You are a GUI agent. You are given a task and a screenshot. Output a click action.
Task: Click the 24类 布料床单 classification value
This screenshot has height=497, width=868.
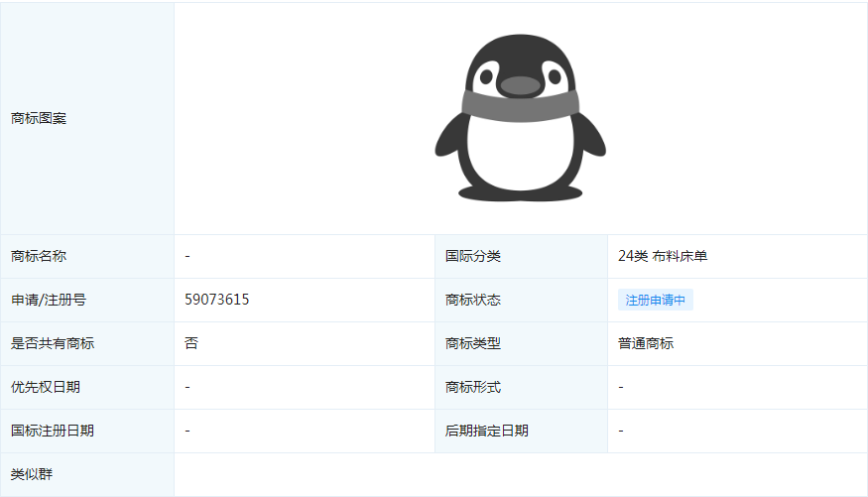point(663,256)
